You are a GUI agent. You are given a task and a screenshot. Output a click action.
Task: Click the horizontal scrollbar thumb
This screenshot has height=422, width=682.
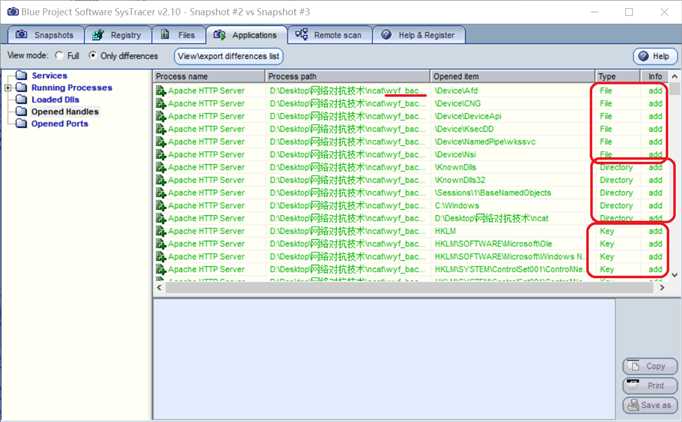point(409,288)
